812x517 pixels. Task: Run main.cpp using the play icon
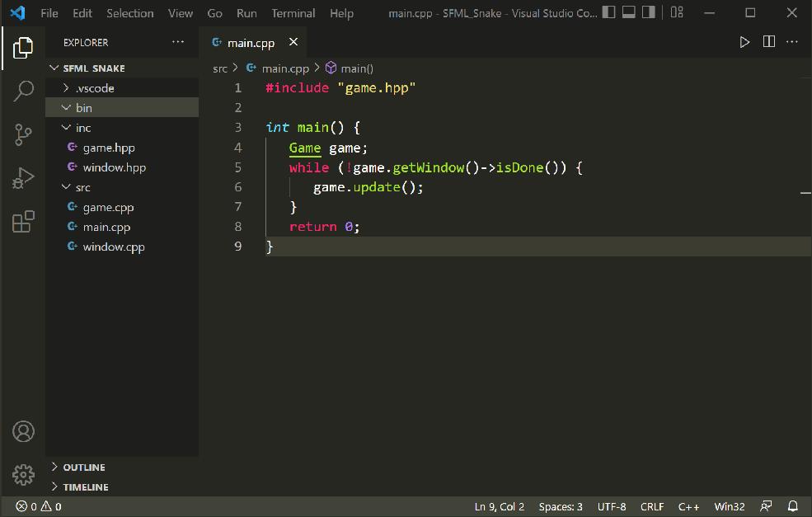coord(744,41)
